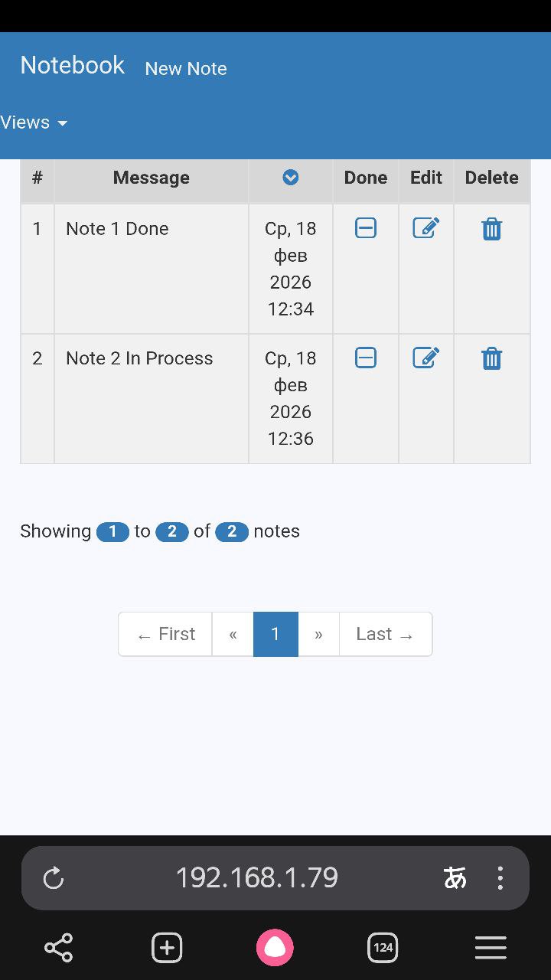Reload the page in the browser
Viewport: 551px width, 980px height.
click(54, 877)
